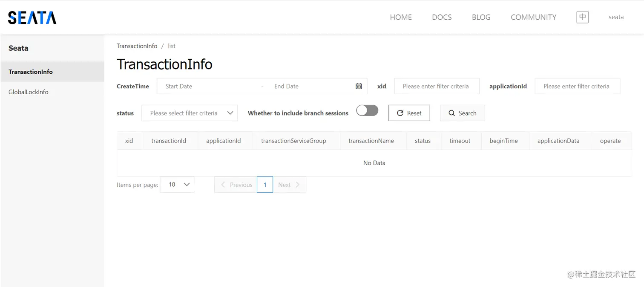Click the SEATA logo
644x287 pixels.
pos(32,17)
